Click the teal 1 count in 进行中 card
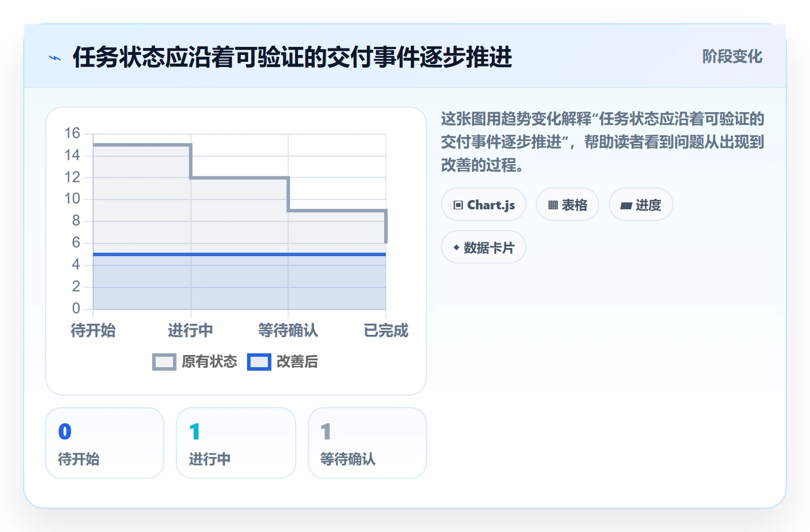810x532 pixels. pos(194,431)
